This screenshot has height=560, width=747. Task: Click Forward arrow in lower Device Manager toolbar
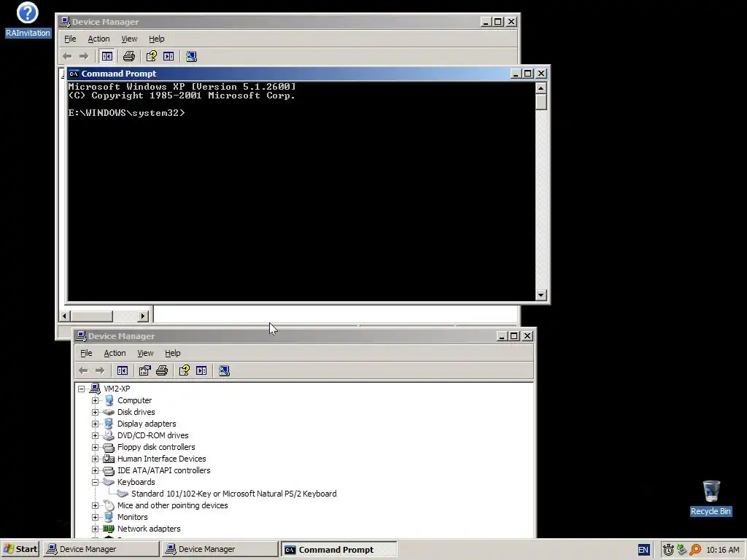point(100,370)
